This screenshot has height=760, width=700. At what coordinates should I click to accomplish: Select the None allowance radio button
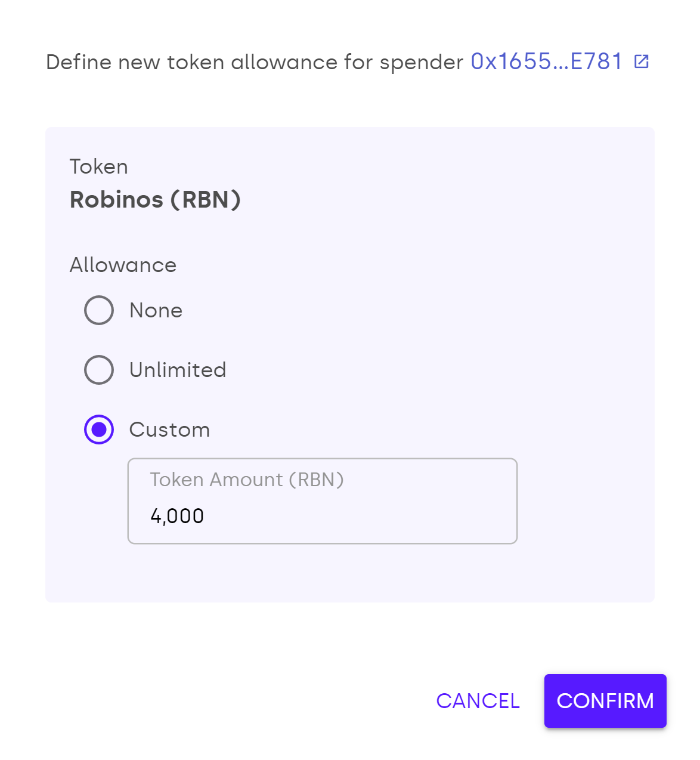[x=99, y=310]
